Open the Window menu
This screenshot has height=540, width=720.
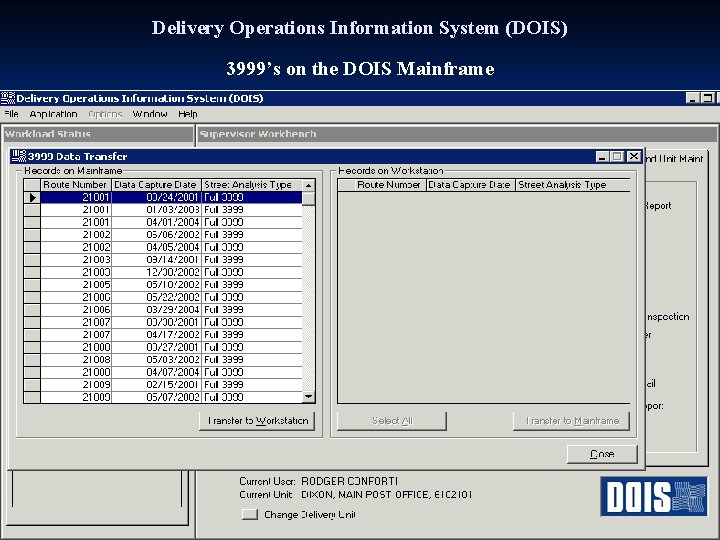pos(150,114)
